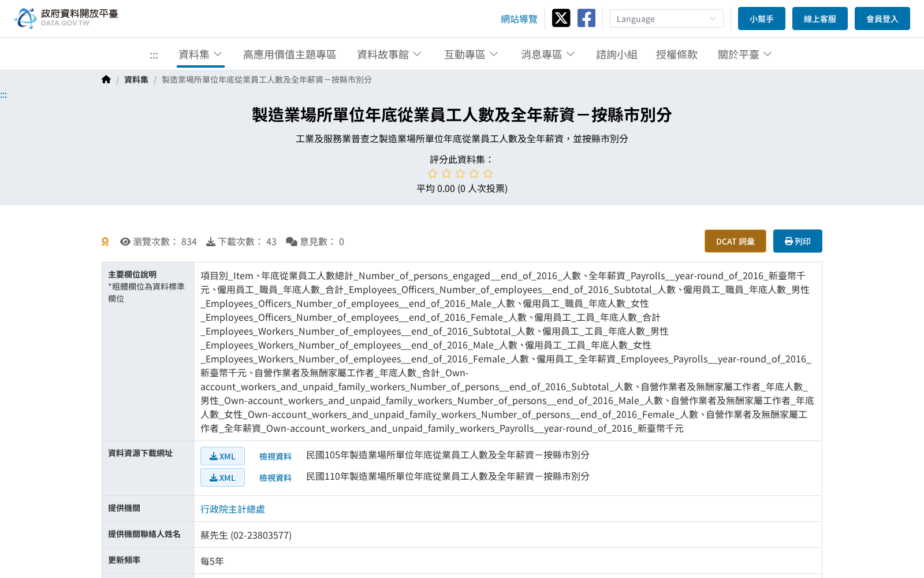The width and height of the screenshot is (924, 578).
Task: Click the dataset title heading
Action: pos(462,115)
